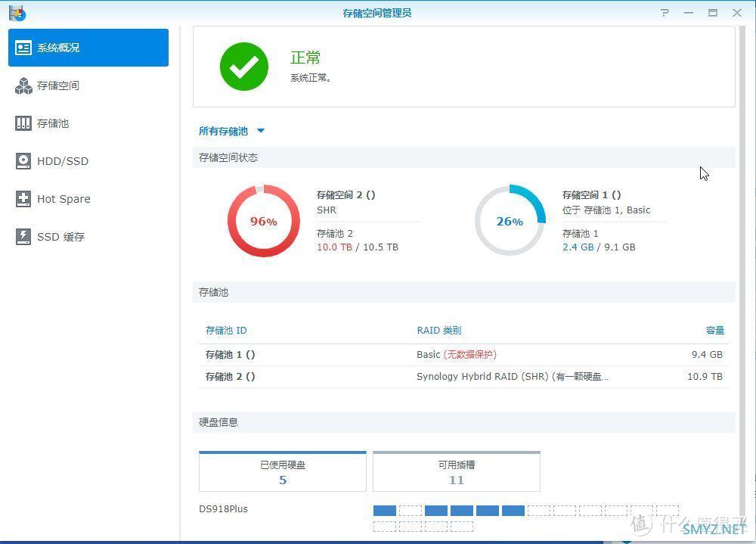The width and height of the screenshot is (756, 544).
Task: Click the 系统概况 sidebar icon
Action: [x=23, y=48]
